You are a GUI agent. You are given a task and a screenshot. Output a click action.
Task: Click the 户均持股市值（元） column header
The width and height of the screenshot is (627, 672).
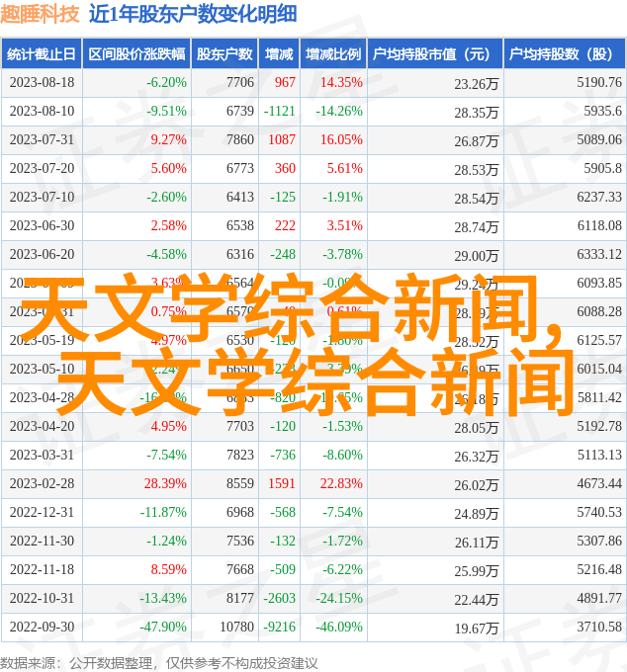click(x=434, y=54)
